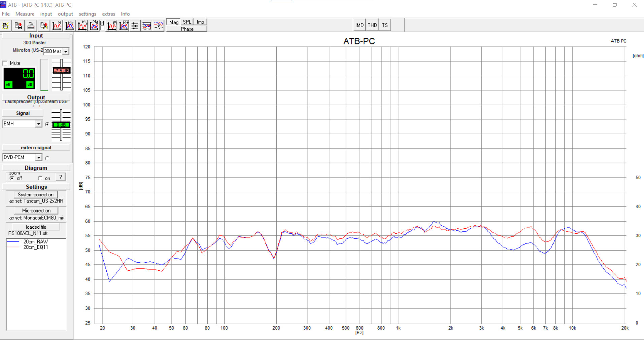Select the 20cm_EQ11 curve in list
Screen dimensions: 644x340
(35, 247)
